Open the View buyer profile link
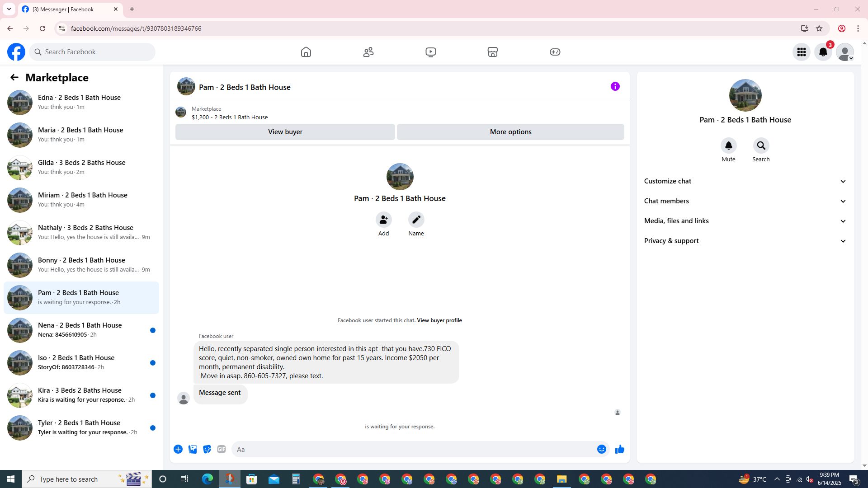 point(439,320)
